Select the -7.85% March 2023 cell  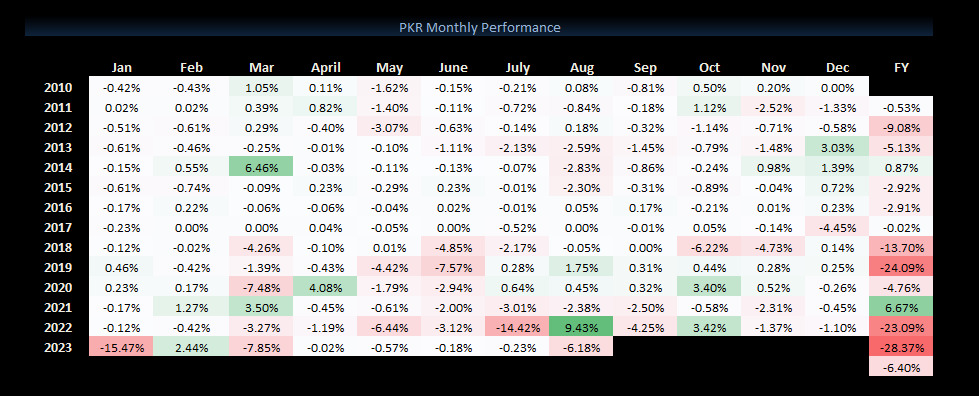pyautogui.click(x=261, y=348)
